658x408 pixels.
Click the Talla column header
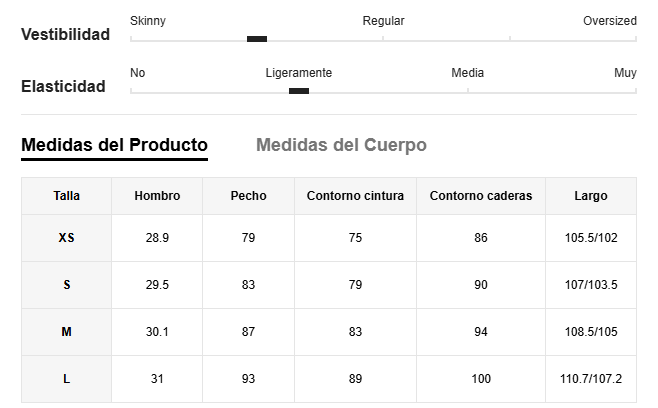(66, 196)
